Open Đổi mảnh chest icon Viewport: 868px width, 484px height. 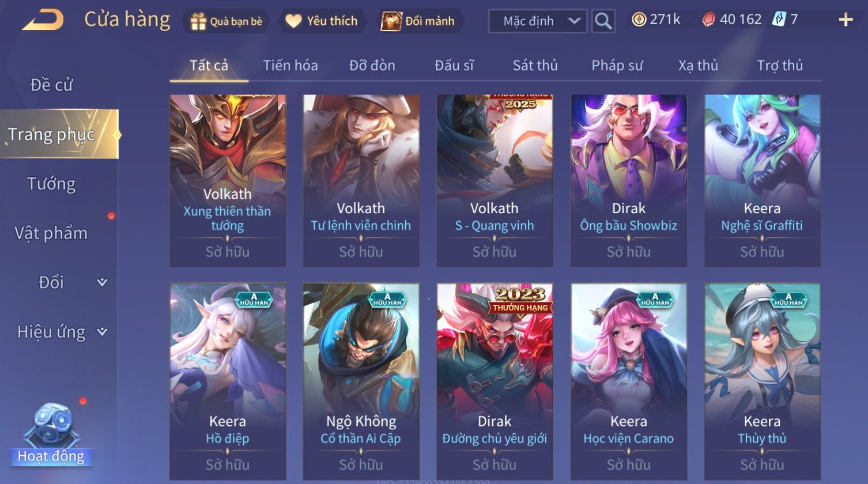pyautogui.click(x=391, y=21)
